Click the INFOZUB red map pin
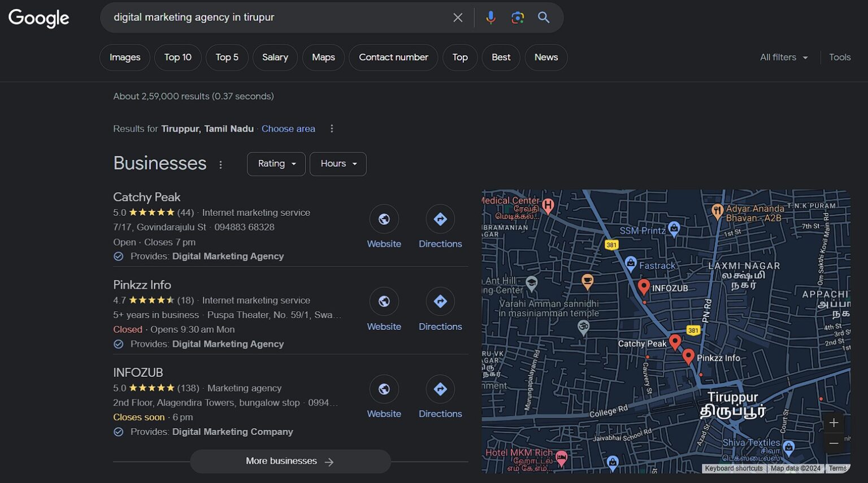868x483 pixels. [x=644, y=287]
